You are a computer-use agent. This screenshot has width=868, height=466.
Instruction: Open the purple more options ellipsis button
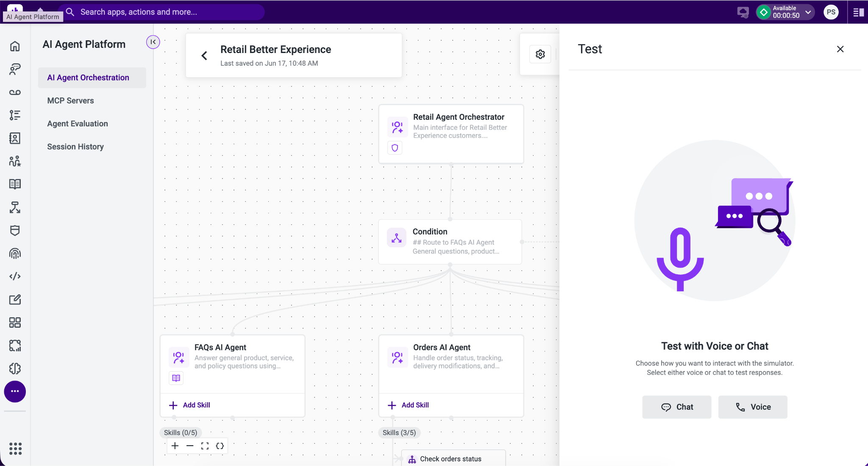(x=15, y=391)
